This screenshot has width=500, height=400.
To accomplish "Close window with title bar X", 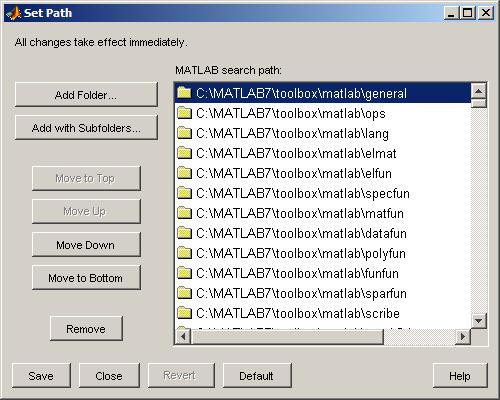I will (486, 13).
